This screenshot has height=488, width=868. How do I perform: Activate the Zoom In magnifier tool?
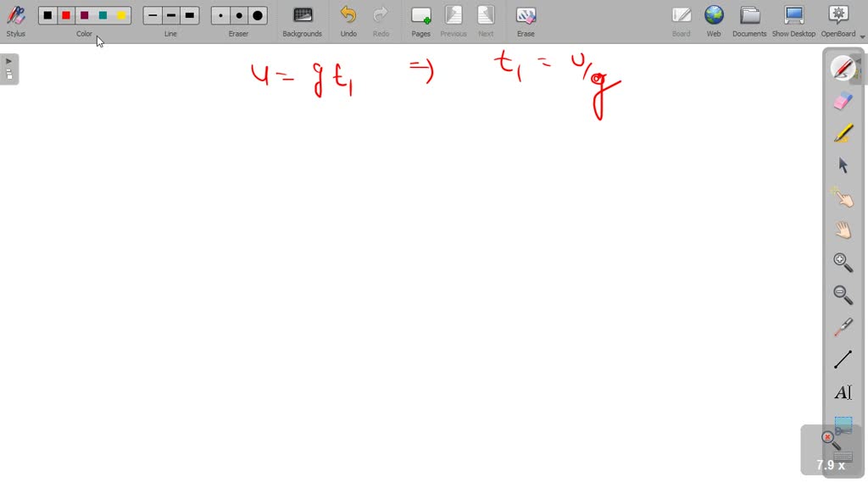click(843, 262)
